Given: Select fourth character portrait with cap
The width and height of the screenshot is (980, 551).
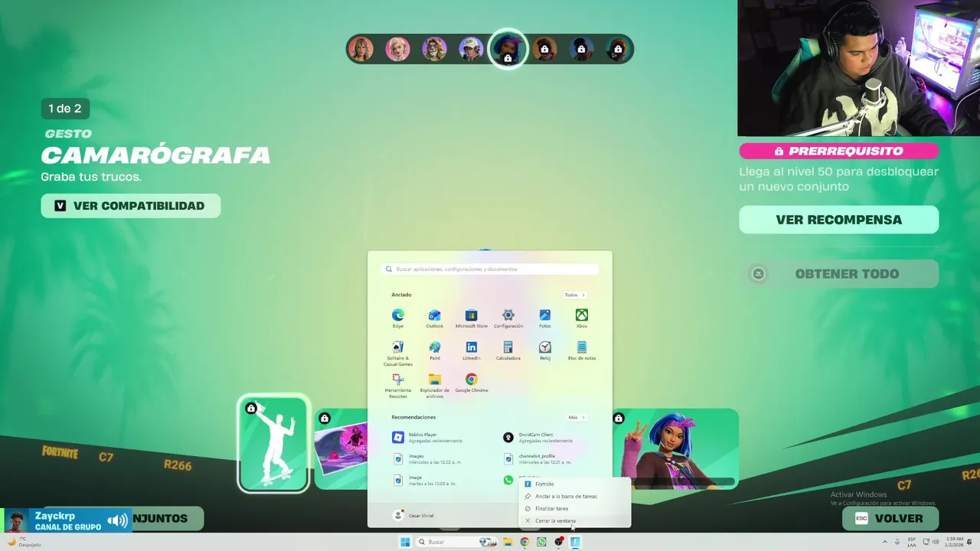Looking at the screenshot, I should click(x=471, y=50).
